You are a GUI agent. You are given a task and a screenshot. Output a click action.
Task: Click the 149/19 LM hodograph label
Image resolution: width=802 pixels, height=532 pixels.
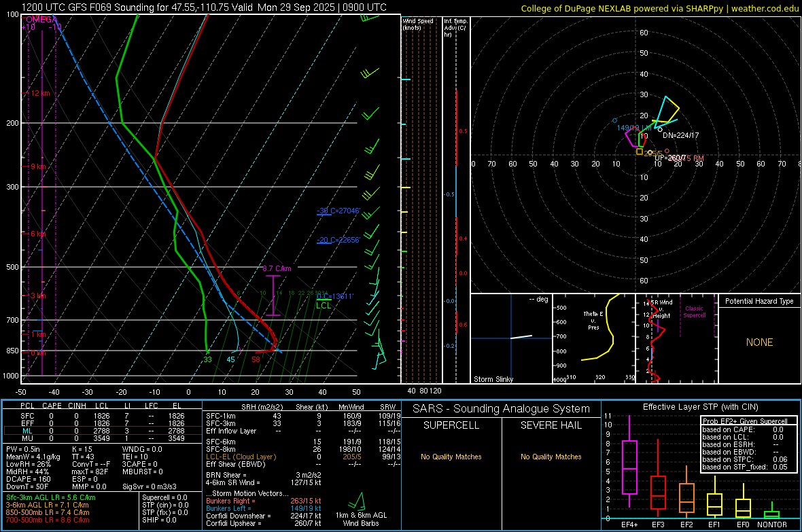(634, 128)
